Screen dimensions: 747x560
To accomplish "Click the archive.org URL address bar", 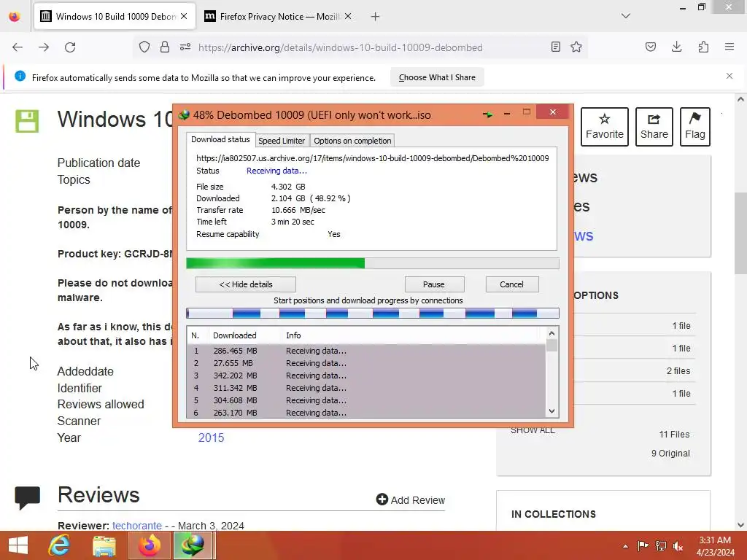I will point(340,47).
